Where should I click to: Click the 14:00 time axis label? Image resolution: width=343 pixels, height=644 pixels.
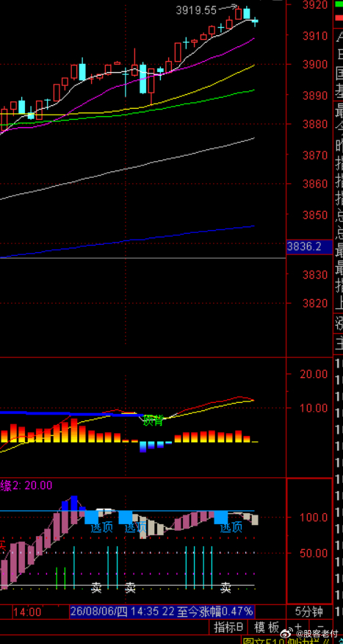(x=27, y=612)
